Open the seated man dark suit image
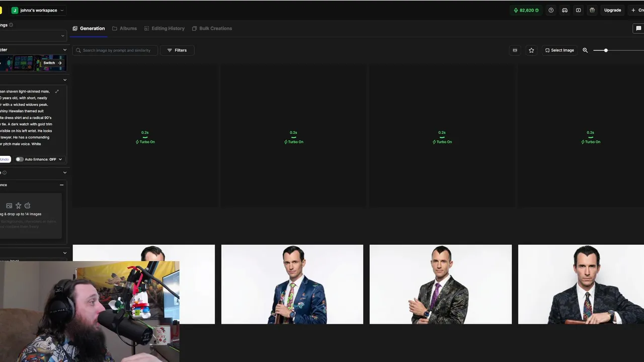644x362 pixels. tap(581, 285)
